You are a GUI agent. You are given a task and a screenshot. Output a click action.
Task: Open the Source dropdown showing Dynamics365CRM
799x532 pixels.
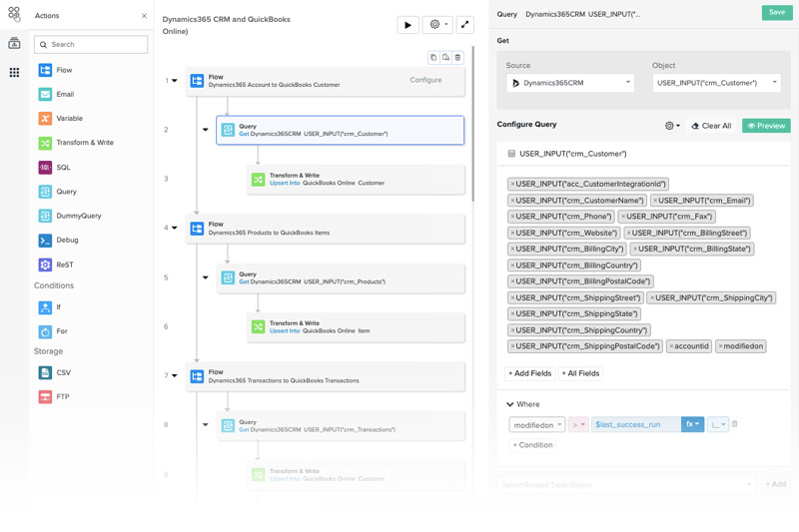[x=569, y=83]
